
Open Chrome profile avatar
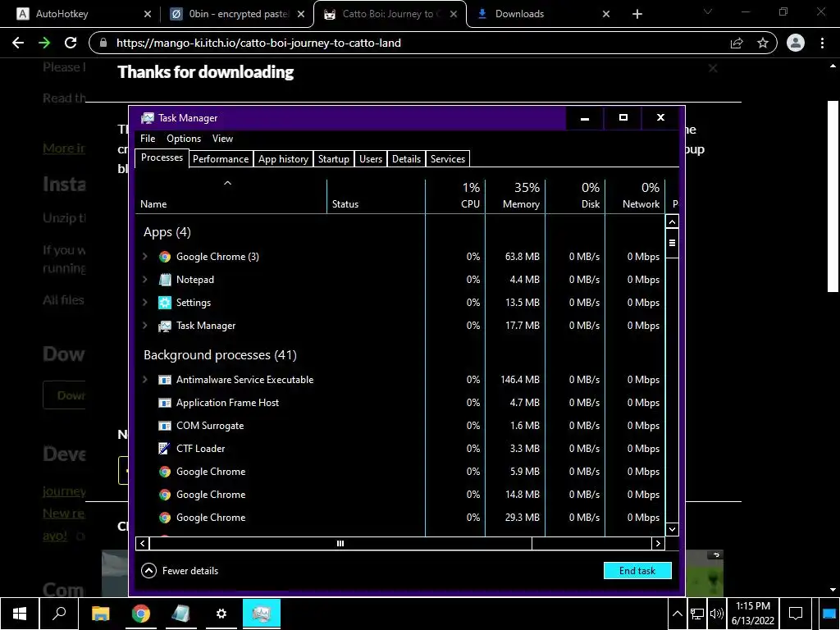pos(796,43)
